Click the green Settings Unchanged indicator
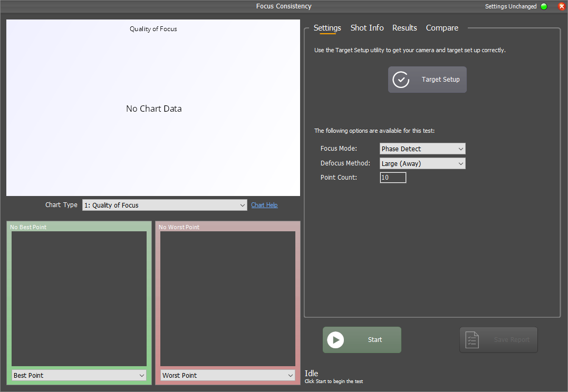The image size is (568, 392). pos(544,6)
